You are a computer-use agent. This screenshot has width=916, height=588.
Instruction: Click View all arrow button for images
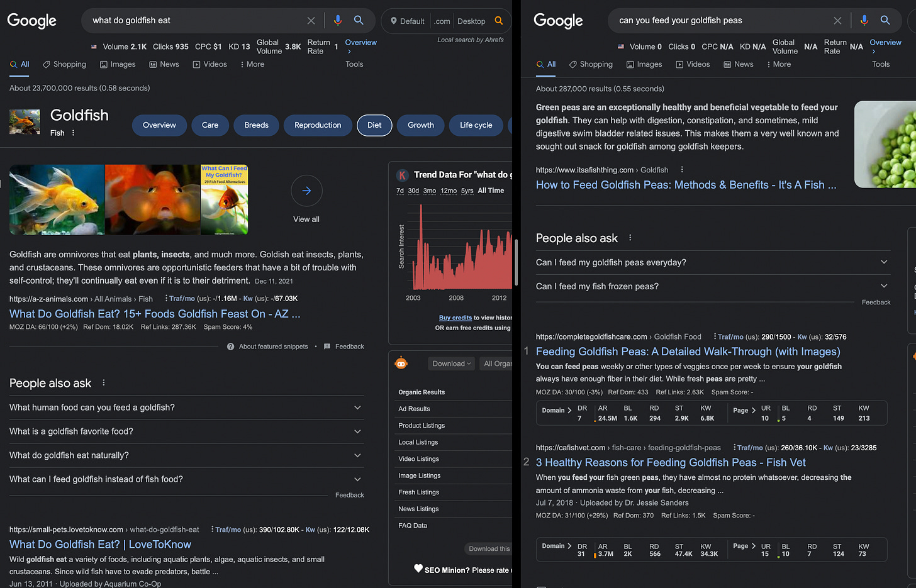(306, 191)
